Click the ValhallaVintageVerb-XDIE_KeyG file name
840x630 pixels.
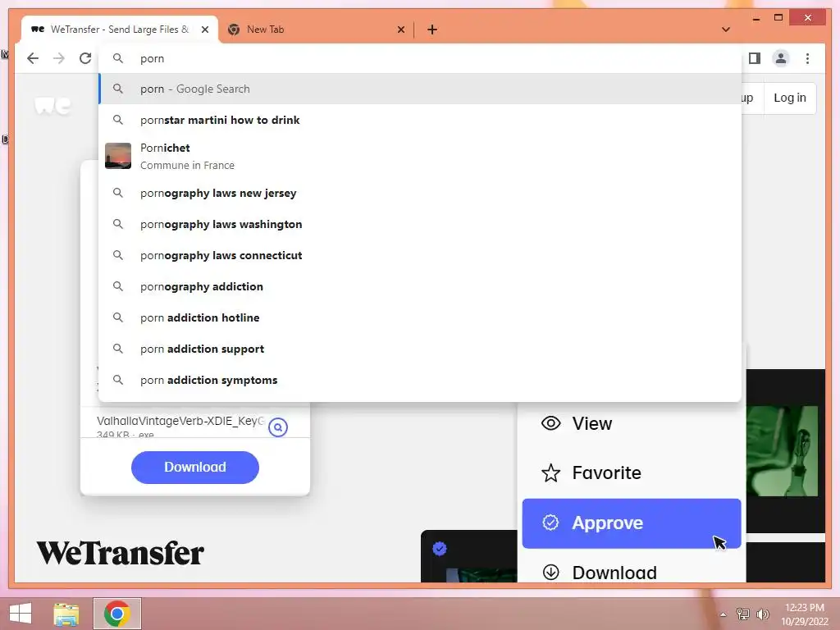tap(180, 421)
